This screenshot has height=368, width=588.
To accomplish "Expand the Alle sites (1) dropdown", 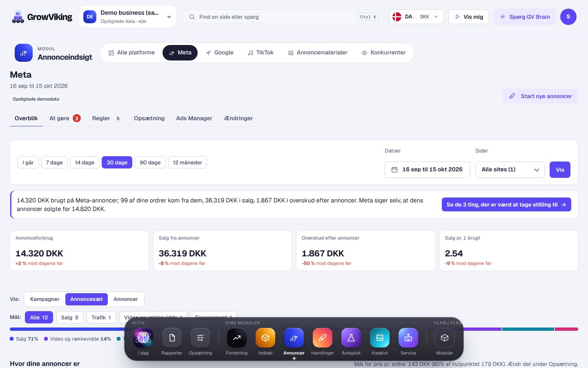I will 510,170.
